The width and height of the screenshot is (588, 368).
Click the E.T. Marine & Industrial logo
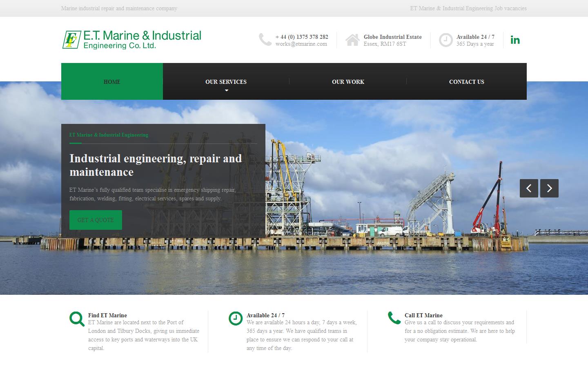point(132,40)
